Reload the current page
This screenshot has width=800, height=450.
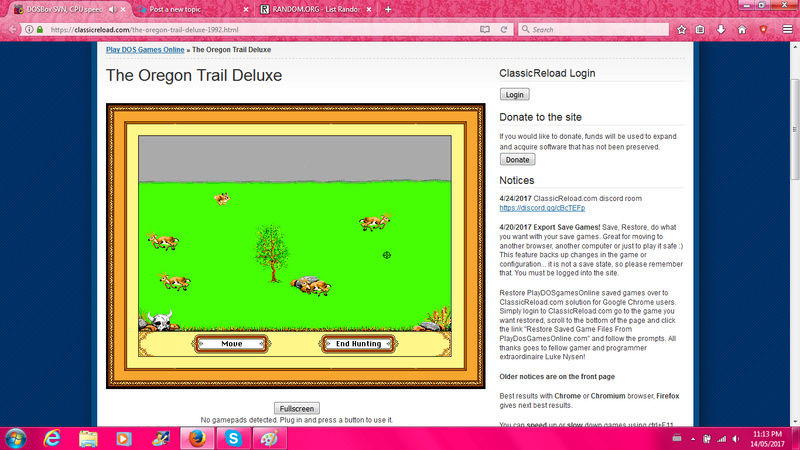[x=504, y=30]
